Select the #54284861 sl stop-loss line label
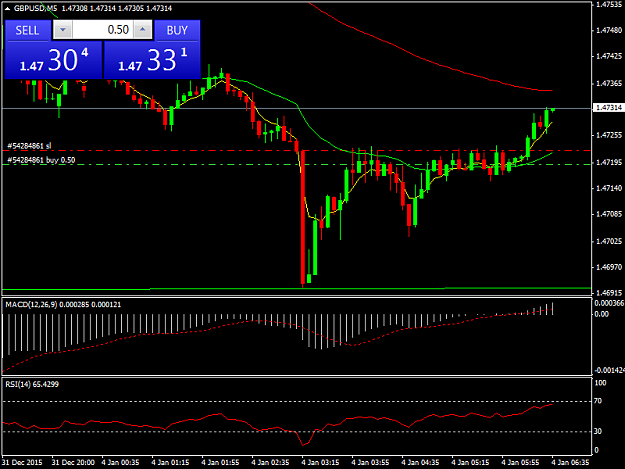Image resolution: width=625 pixels, height=469 pixels. coord(29,146)
